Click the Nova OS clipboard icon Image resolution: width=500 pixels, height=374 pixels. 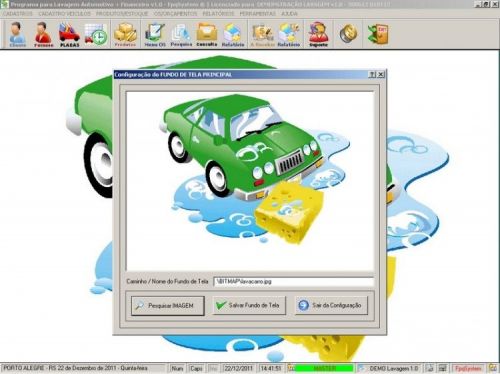pos(155,34)
